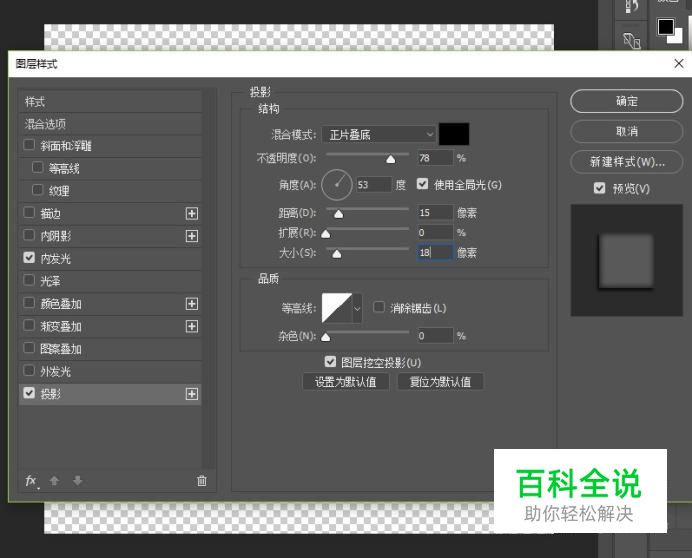Select 内发光 style row
This screenshot has height=558, width=692.
coord(110,259)
